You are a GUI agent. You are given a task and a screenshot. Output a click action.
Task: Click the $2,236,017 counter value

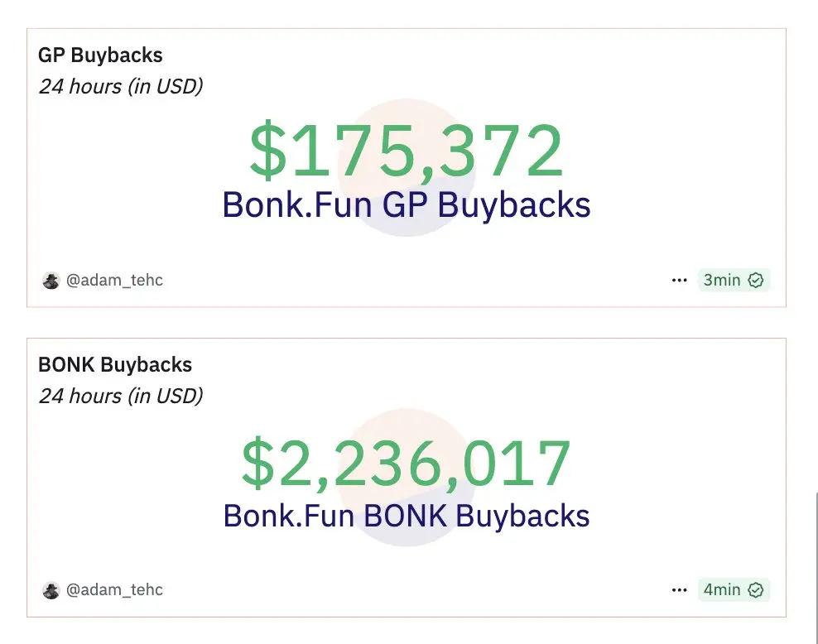407,463
